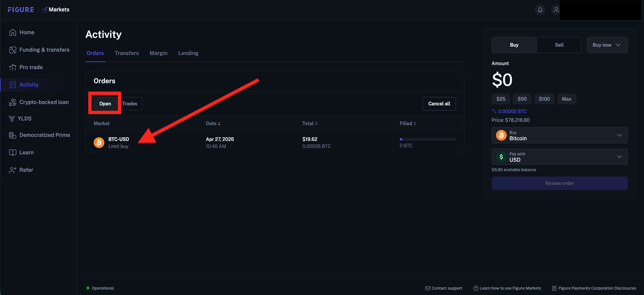Click the Operational status text
The height and width of the screenshot is (295, 644).
103,288
